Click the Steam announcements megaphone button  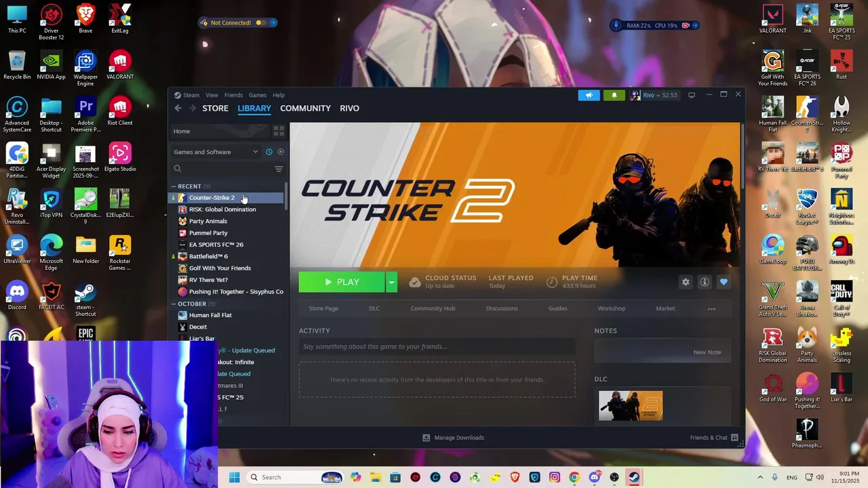(589, 95)
